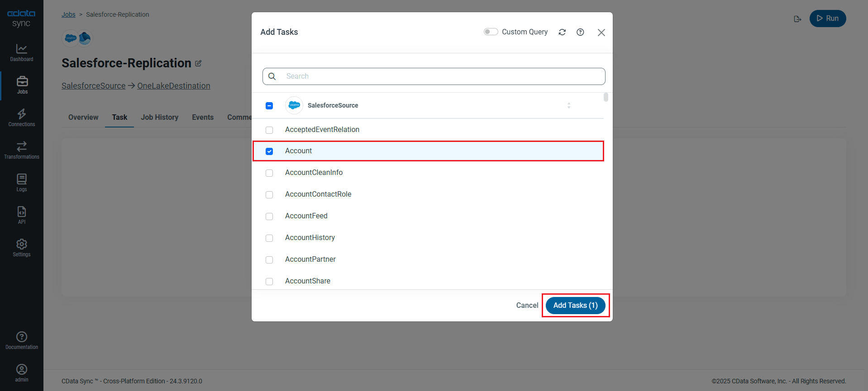Viewport: 868px width, 391px height.
Task: Open the Overview tab
Action: click(83, 117)
